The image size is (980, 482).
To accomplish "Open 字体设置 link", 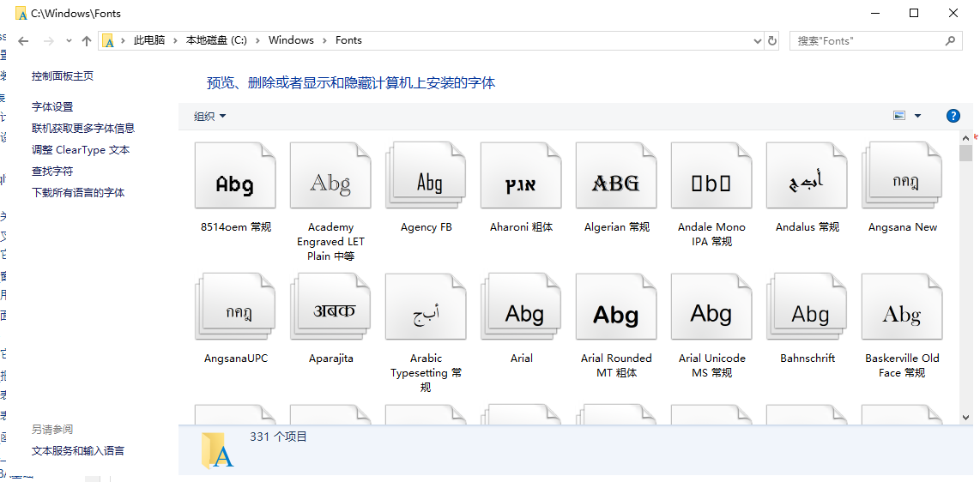I will [x=52, y=107].
